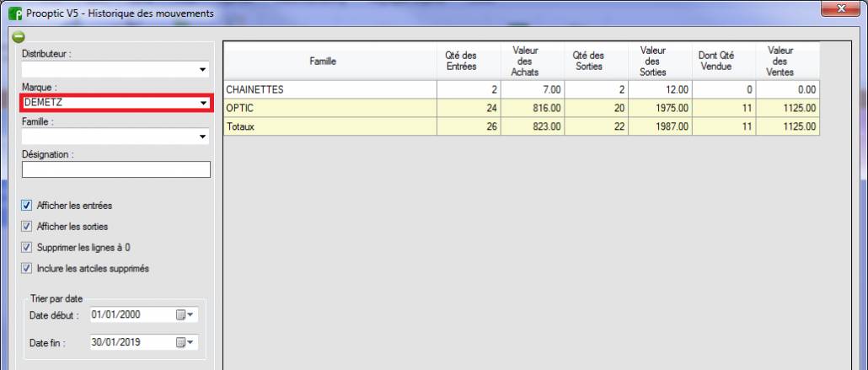Viewport: 868px width, 370px height.
Task: Click the Qté des Sorties column header
Action: pos(596,62)
